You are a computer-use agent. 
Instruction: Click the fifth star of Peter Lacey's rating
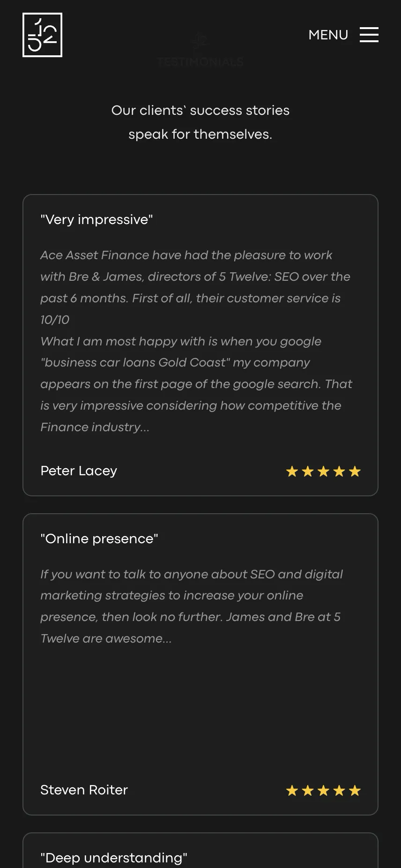coord(355,471)
